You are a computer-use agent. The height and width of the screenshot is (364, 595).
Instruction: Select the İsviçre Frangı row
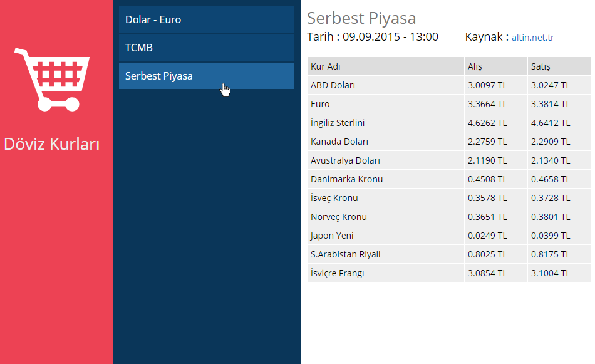point(449,273)
